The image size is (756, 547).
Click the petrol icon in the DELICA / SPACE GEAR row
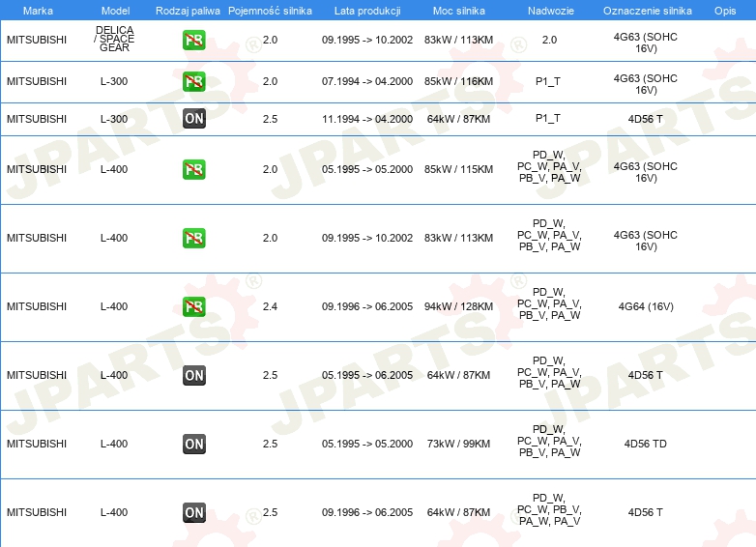click(x=193, y=40)
